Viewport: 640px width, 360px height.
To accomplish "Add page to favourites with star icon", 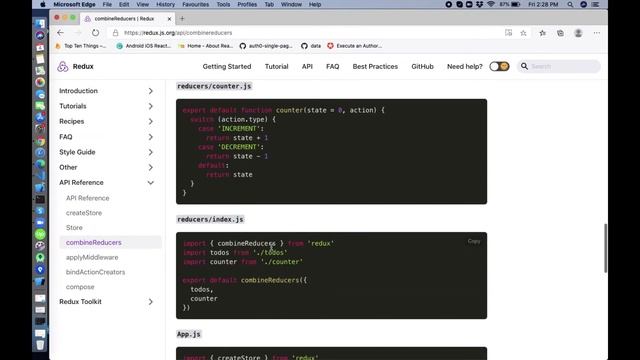I will (523, 33).
